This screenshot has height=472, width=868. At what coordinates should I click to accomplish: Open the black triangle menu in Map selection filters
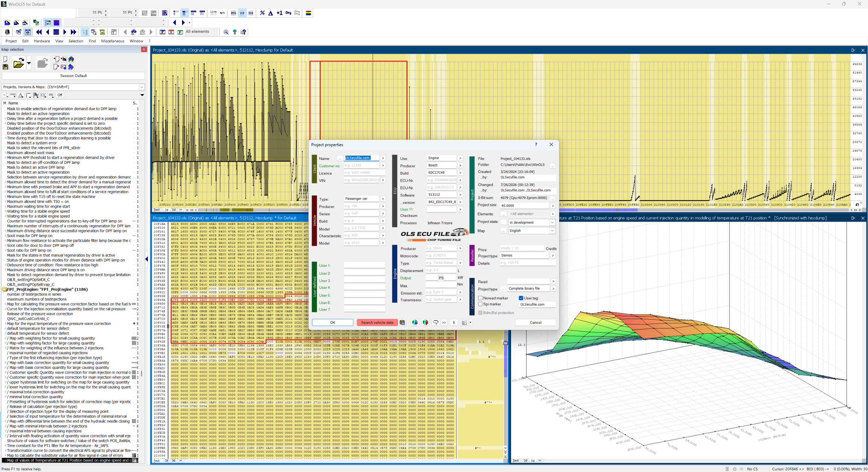point(142,95)
